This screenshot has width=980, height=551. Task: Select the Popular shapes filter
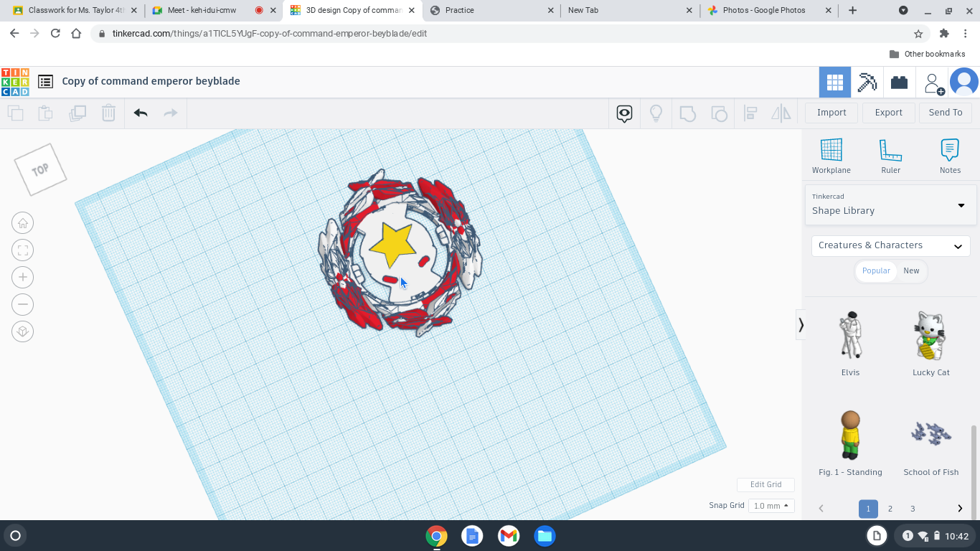click(x=876, y=270)
